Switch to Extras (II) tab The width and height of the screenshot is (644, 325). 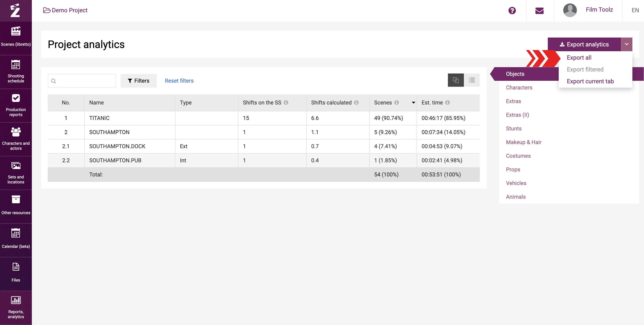point(517,115)
